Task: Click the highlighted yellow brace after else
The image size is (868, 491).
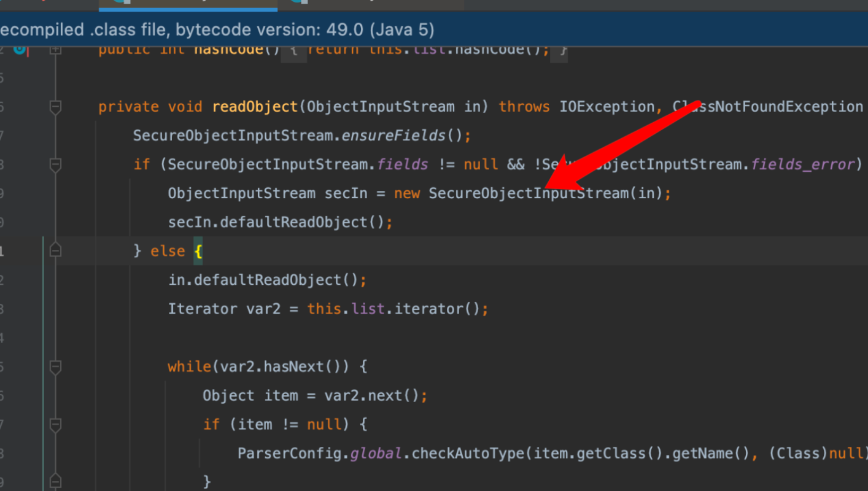Action: coord(198,251)
